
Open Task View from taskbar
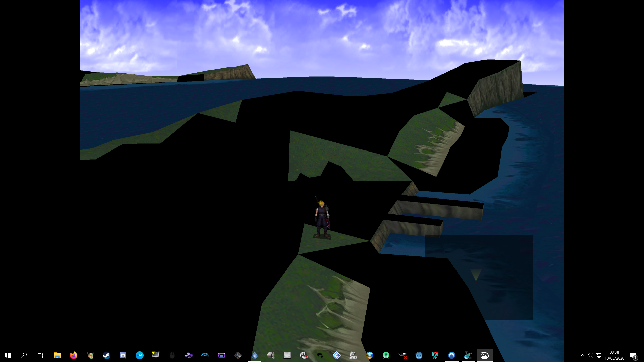tap(40, 355)
